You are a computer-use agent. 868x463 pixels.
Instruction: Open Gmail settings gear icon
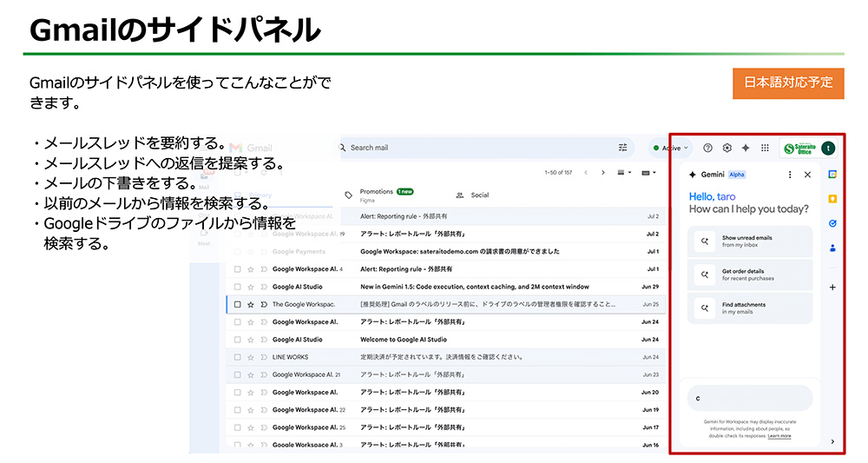tap(727, 148)
